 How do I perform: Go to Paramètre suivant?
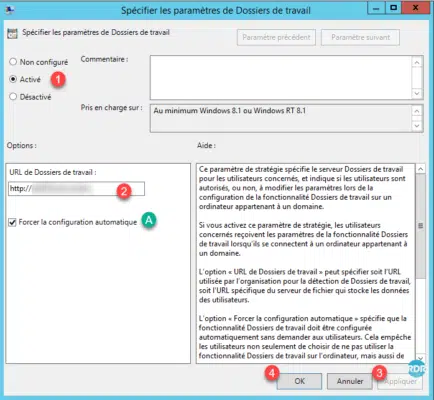[360, 37]
